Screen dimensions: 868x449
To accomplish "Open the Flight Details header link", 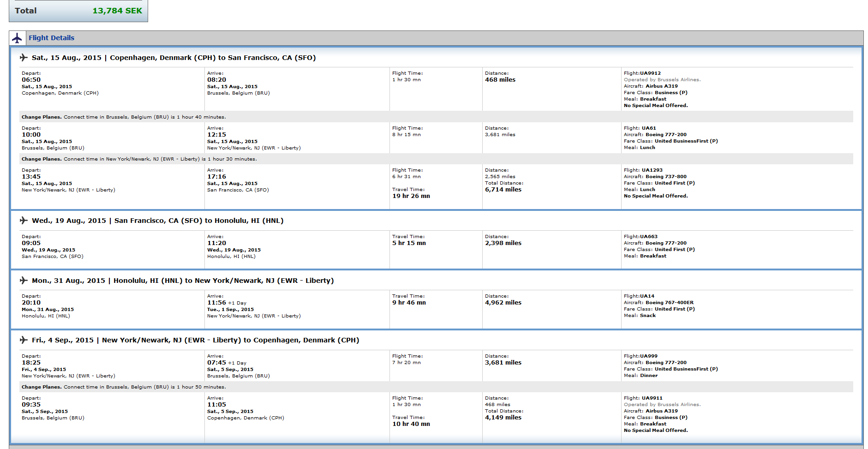I will [x=51, y=38].
